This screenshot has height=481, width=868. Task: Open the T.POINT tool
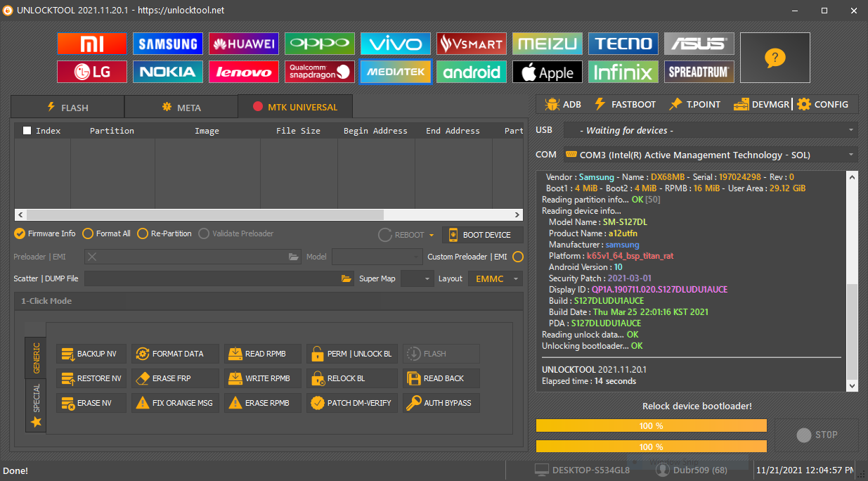694,104
